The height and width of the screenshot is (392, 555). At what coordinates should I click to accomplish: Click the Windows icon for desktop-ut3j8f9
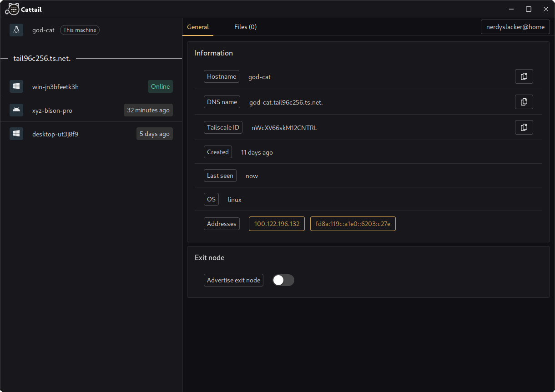coord(16,134)
